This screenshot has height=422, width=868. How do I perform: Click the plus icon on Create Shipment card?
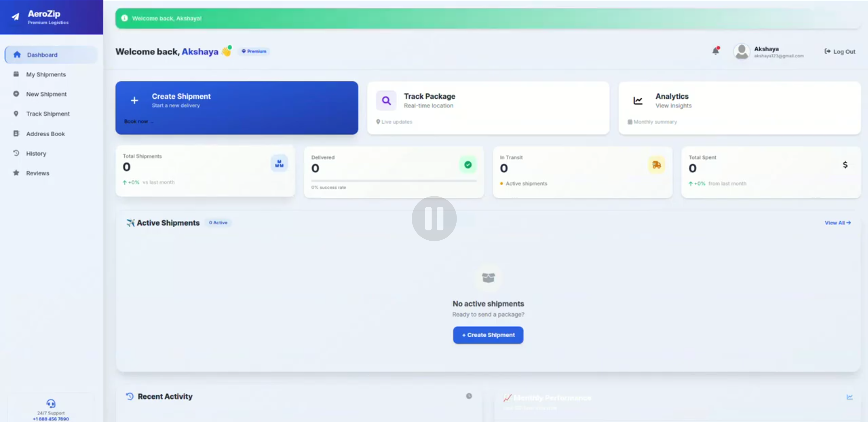(134, 100)
